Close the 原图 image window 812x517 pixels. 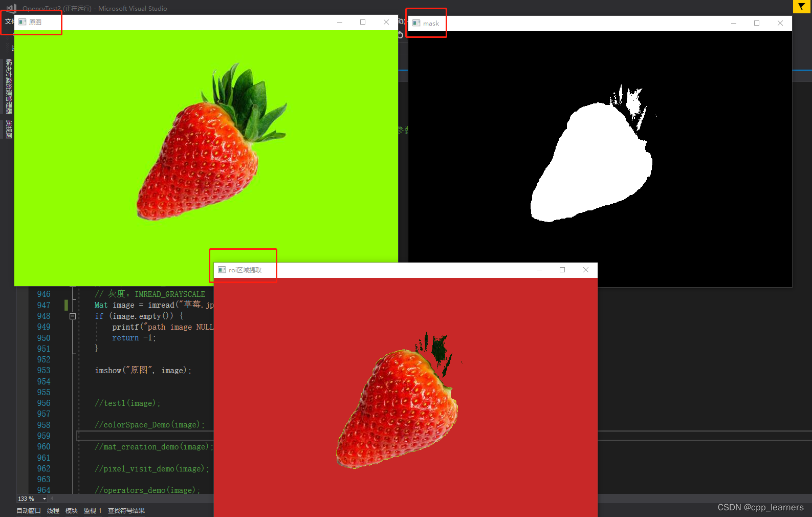pyautogui.click(x=386, y=22)
